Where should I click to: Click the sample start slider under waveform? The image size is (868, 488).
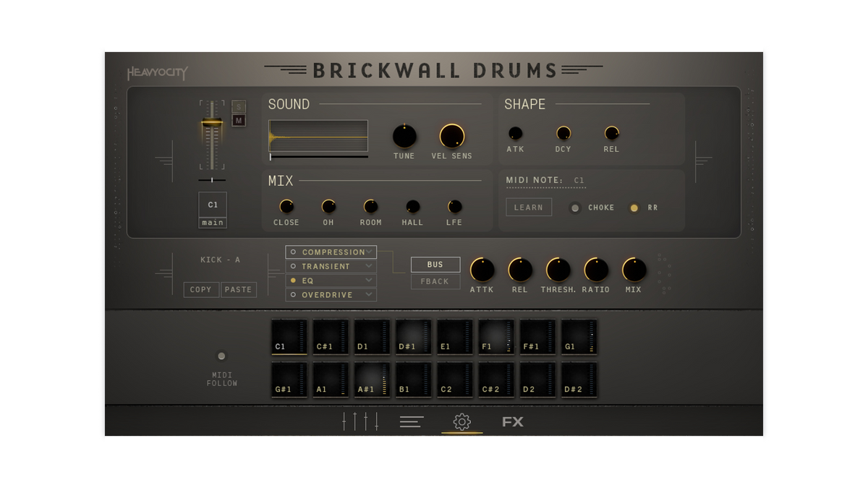[x=319, y=156]
